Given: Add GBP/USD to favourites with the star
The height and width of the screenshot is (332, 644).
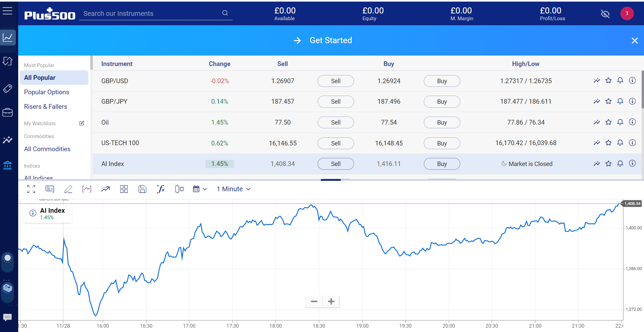Looking at the screenshot, I should tap(608, 80).
